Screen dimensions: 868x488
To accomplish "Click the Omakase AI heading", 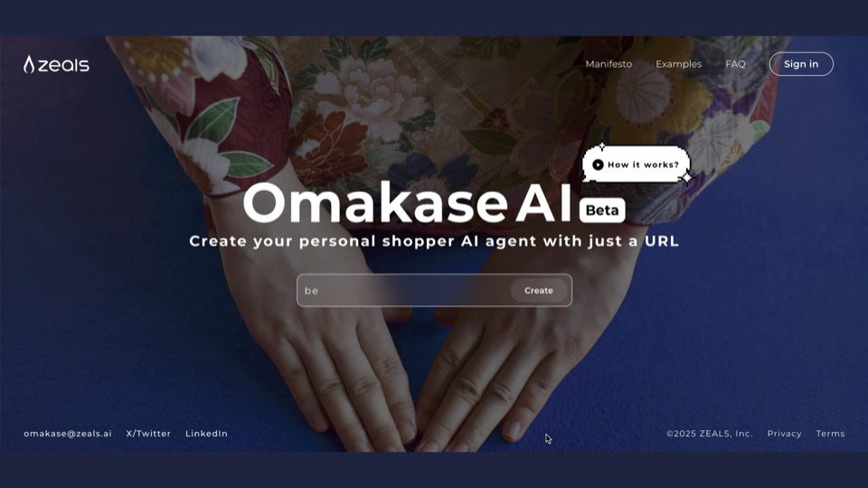I will click(407, 202).
